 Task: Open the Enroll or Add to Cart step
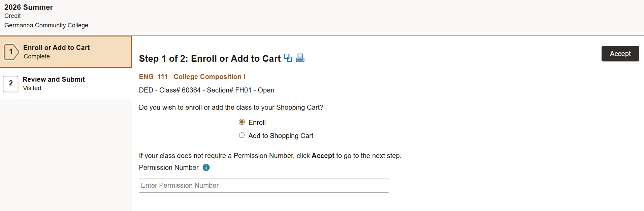click(56, 48)
